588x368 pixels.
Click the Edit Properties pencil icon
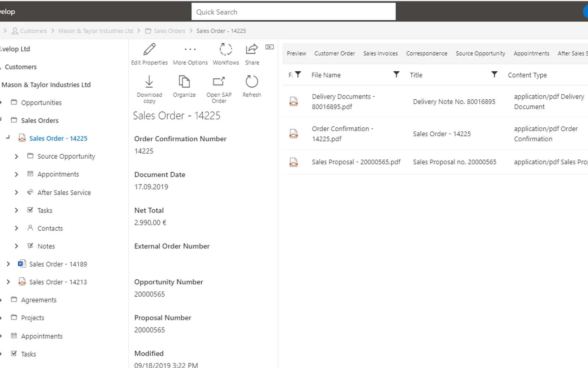coord(149,49)
